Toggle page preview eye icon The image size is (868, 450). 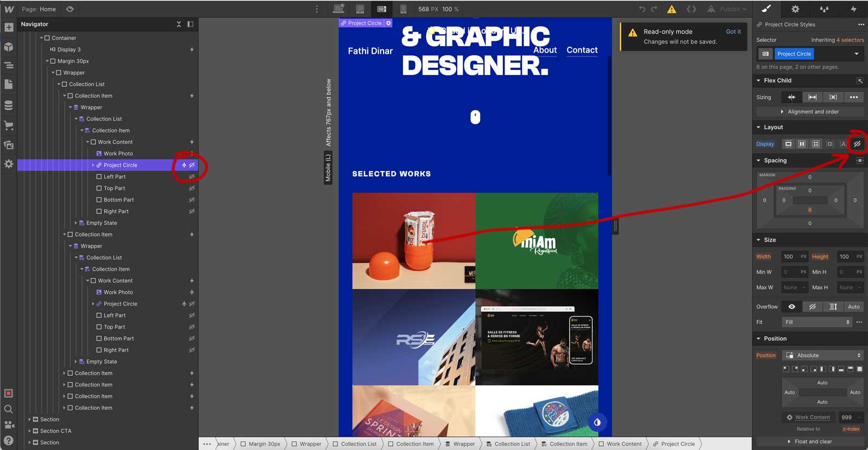pos(70,9)
